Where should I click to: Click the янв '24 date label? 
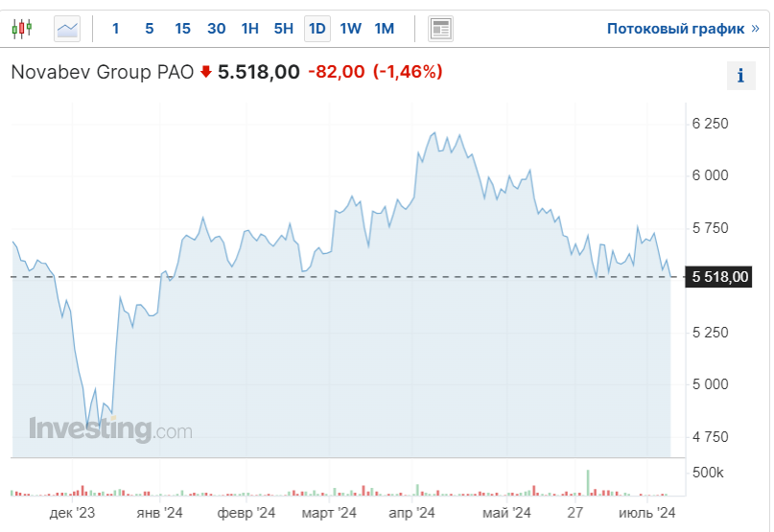pyautogui.click(x=159, y=513)
